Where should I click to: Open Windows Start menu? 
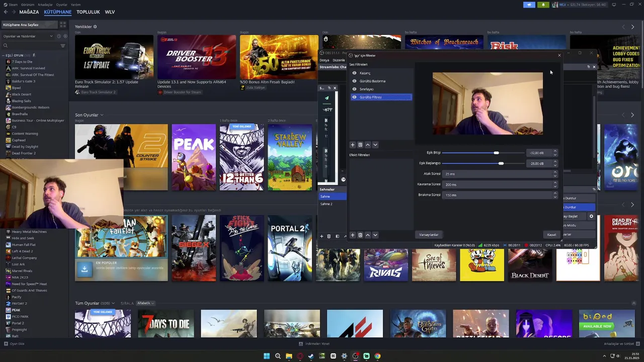267,356
